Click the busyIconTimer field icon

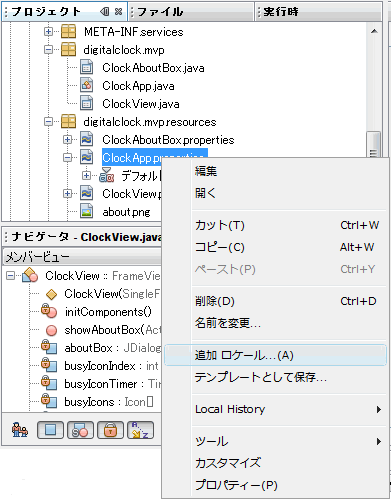[49, 383]
